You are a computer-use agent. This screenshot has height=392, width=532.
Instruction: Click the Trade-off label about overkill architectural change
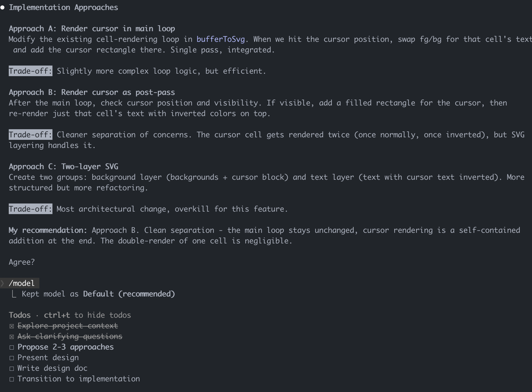[x=30, y=209]
